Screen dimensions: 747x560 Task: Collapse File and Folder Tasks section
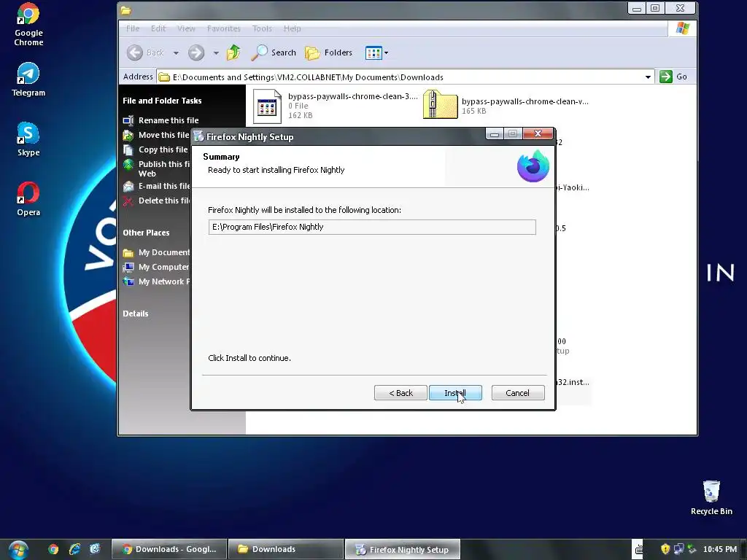click(162, 101)
